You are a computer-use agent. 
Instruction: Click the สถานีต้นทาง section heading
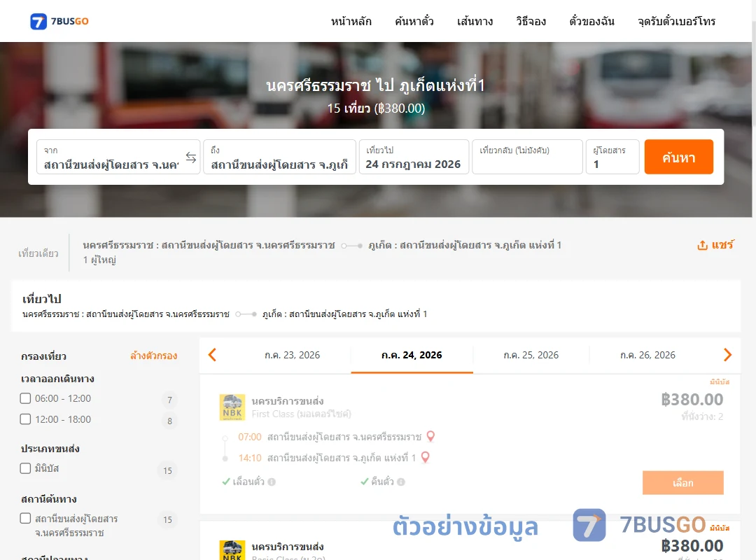click(49, 498)
